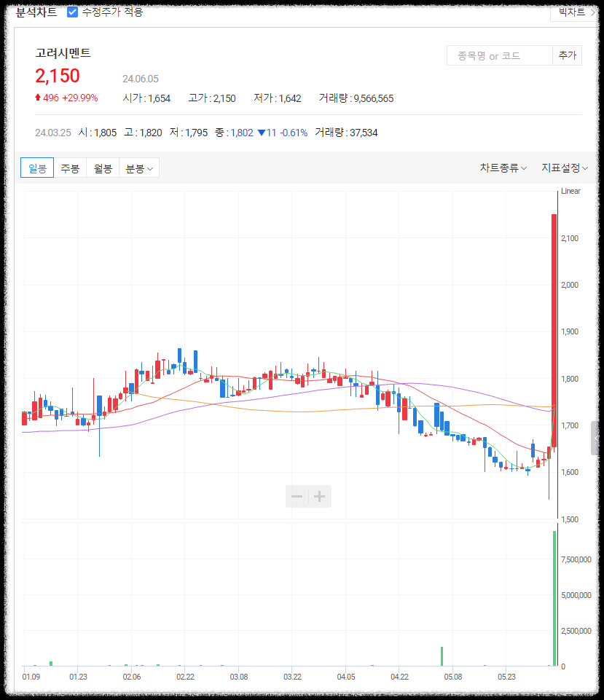Expand the 분봉 dropdown
This screenshot has height=700, width=604.
coord(139,168)
